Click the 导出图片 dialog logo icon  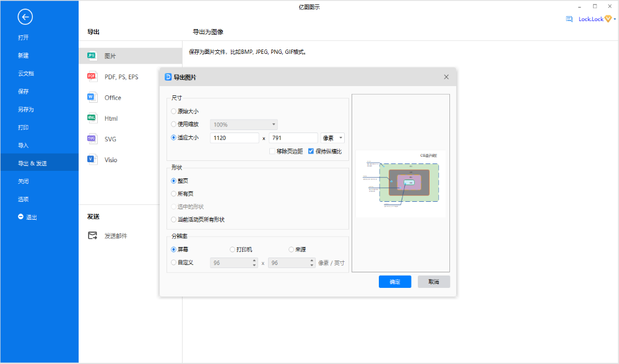tap(168, 77)
